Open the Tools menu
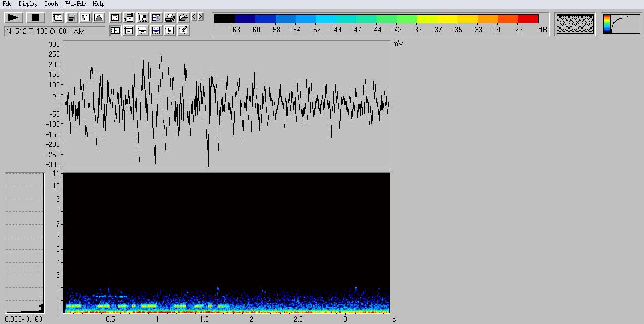The height and width of the screenshot is (324, 644). (x=51, y=4)
